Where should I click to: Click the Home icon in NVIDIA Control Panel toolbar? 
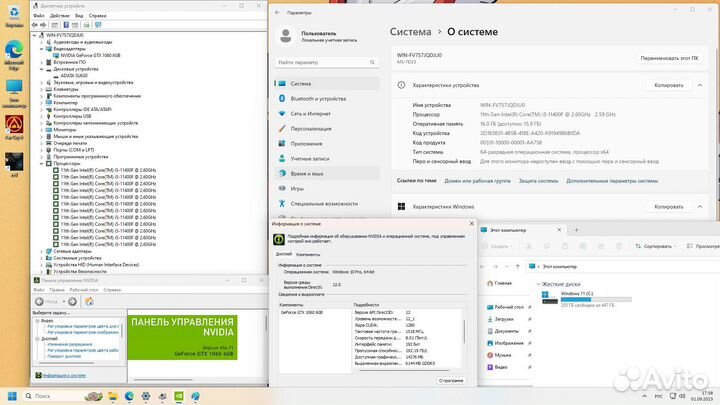[89, 301]
